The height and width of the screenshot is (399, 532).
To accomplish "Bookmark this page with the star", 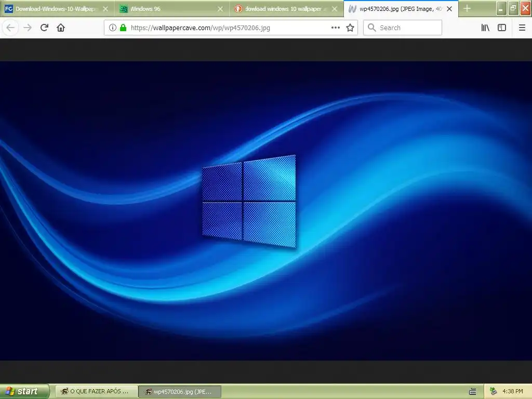I will (350, 28).
